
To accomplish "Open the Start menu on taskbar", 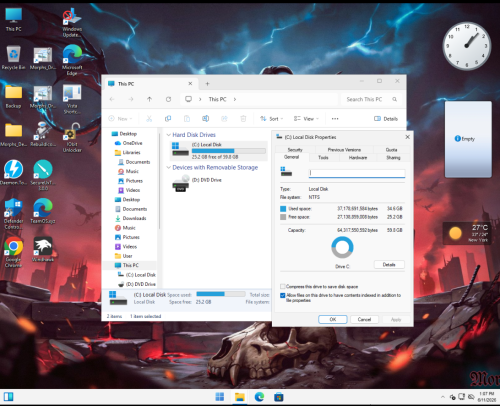I will pos(220,397).
